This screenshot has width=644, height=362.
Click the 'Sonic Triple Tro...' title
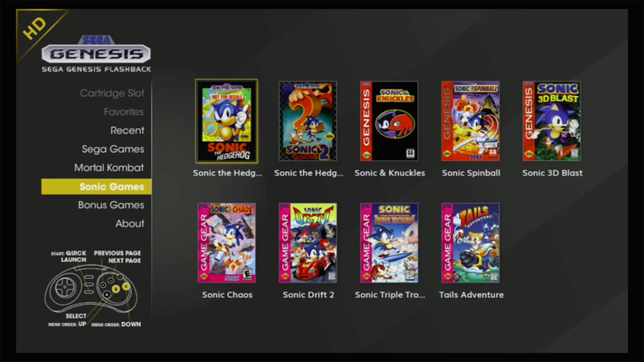390,295
